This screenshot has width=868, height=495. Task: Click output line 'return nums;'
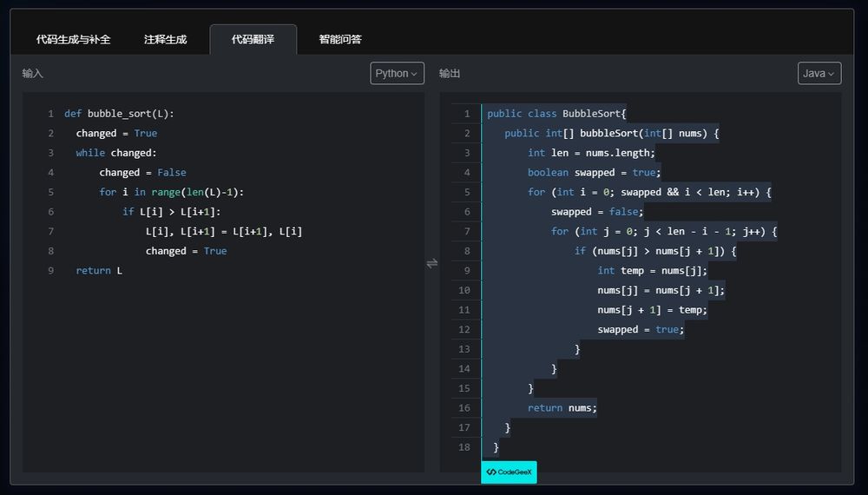pos(562,408)
